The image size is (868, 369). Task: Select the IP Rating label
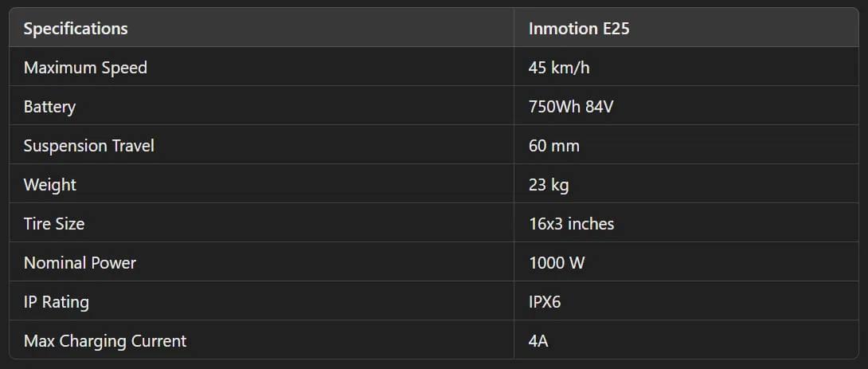tap(57, 302)
